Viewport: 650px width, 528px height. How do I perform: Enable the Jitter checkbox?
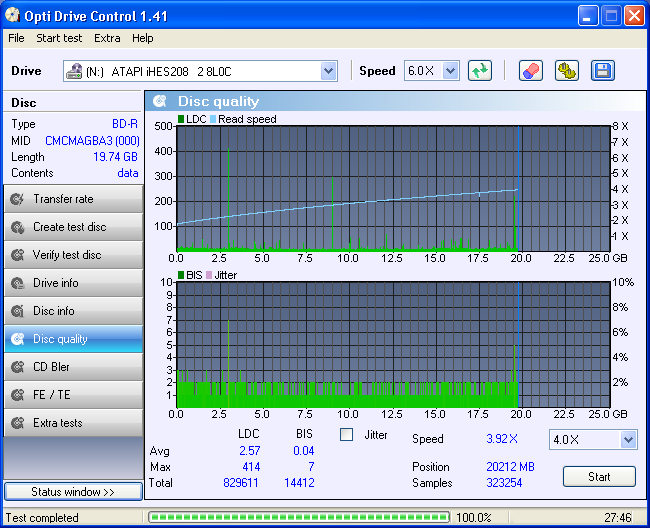[x=346, y=435]
